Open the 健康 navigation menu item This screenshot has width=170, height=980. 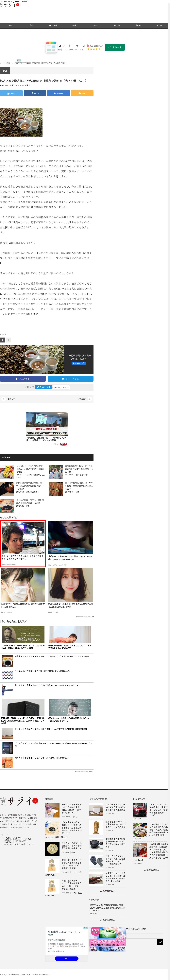pyautogui.click(x=74, y=26)
